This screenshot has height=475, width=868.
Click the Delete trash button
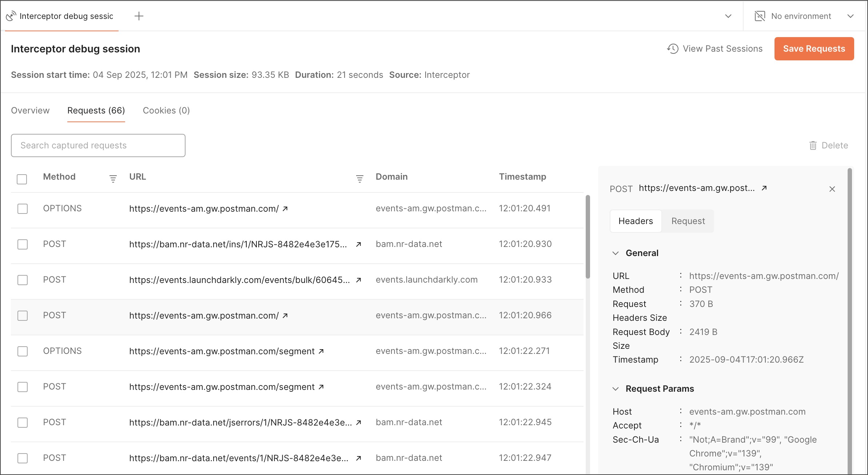click(x=829, y=145)
